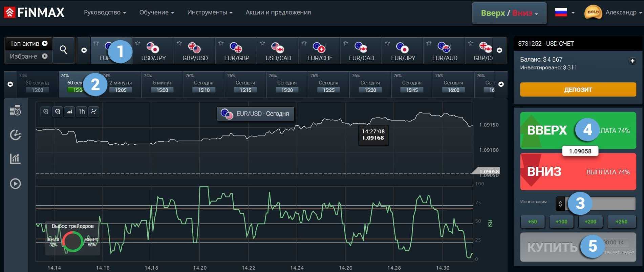Zoom in on the chart
The width and height of the screenshot is (644, 272).
[x=46, y=111]
